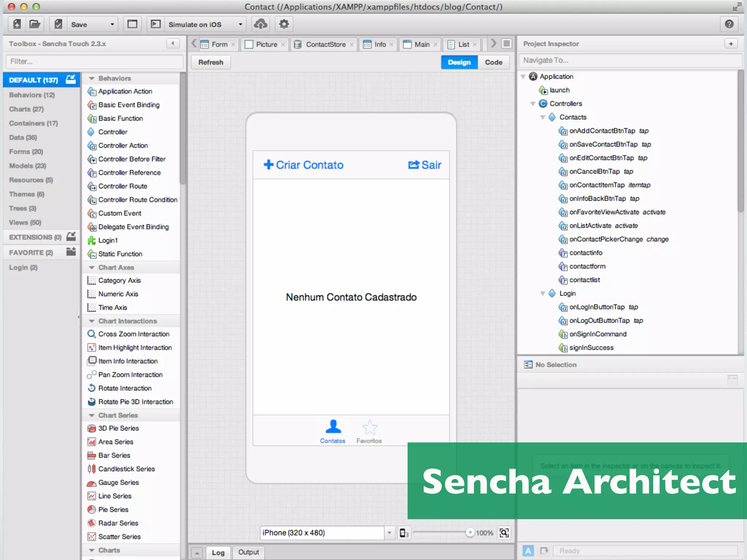Collapse the Chart Interactions group
Viewport: 747px width, 560px height.
click(92, 321)
